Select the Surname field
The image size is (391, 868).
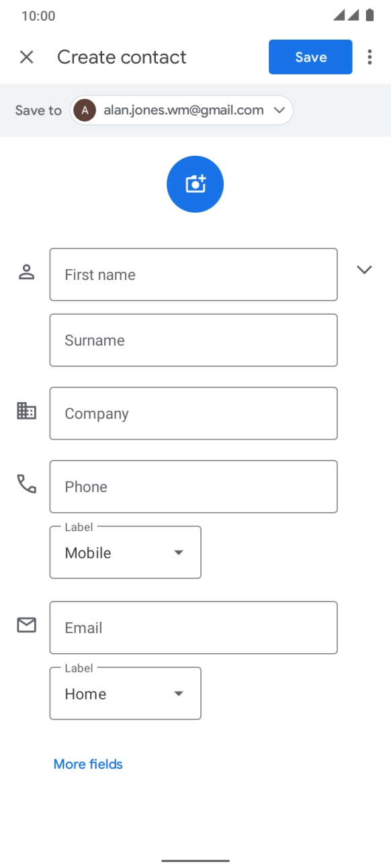click(x=193, y=340)
